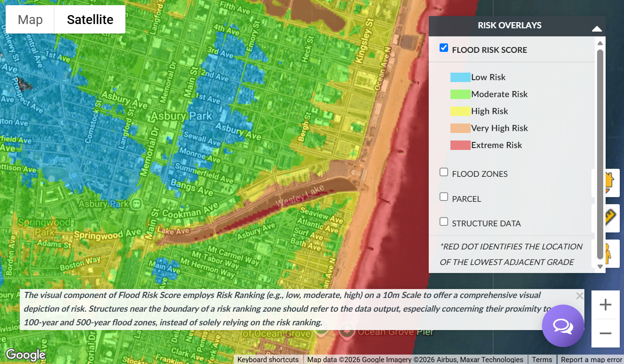Click the Sewall Ave street label

coord(202,139)
